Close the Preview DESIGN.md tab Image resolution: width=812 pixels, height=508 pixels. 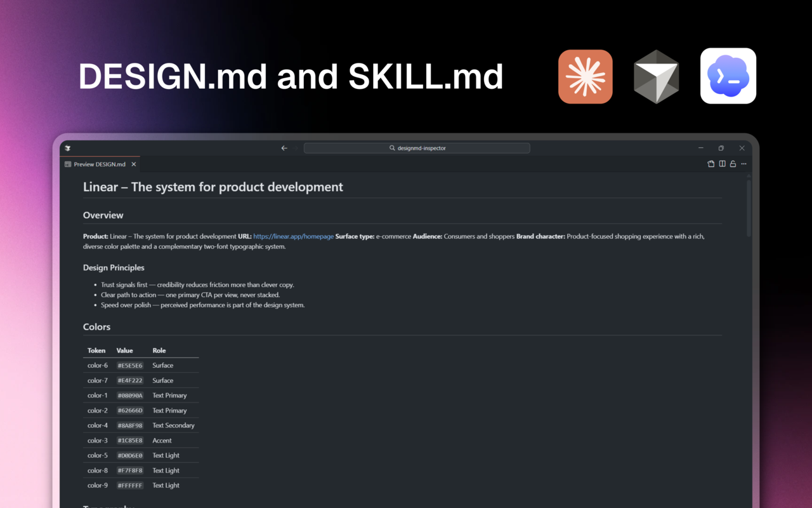click(133, 164)
